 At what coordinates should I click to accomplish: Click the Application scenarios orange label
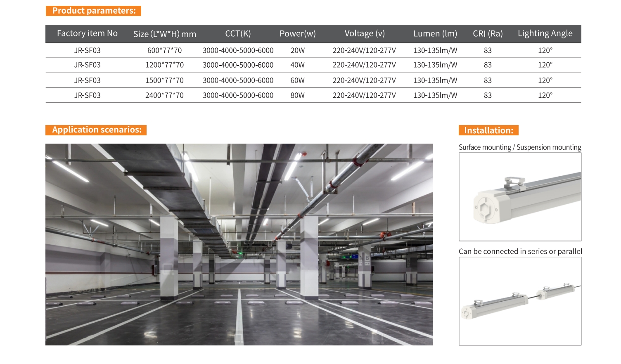tap(96, 130)
